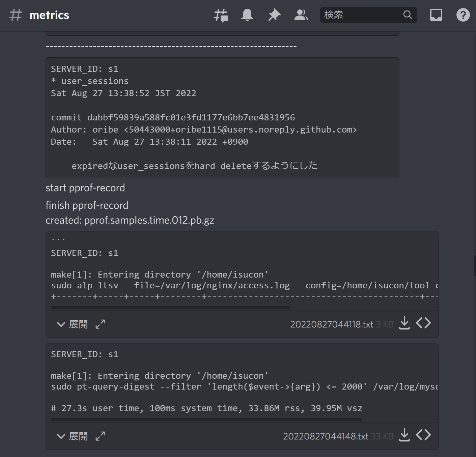Viewport: 476px width, 457px height.
Task: Click the '* user_sessions' line
Action: 90,81
